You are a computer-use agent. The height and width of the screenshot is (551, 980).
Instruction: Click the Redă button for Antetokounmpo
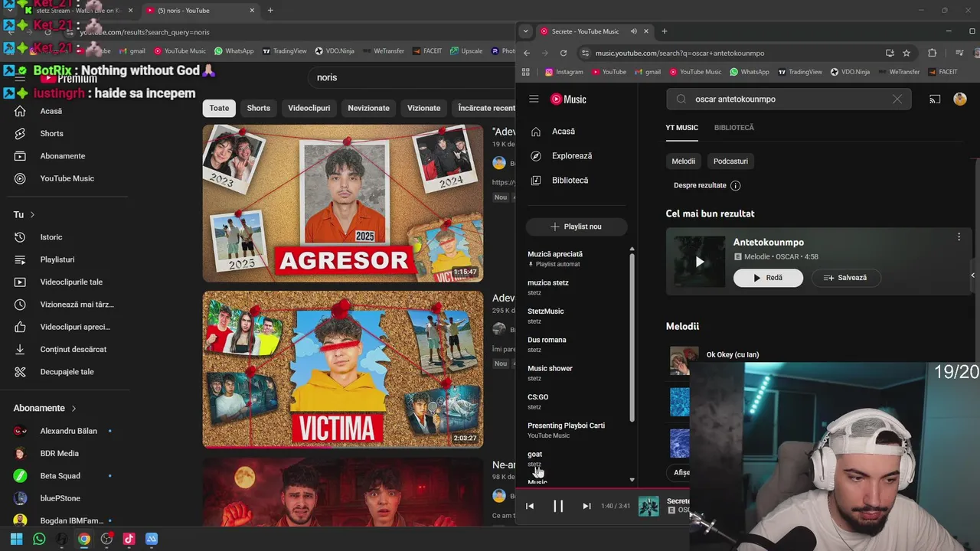point(768,278)
